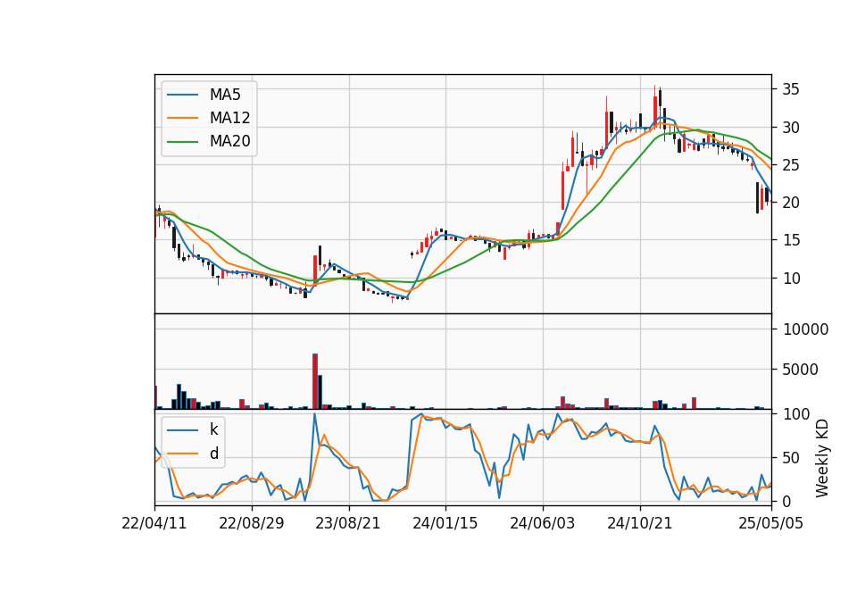The image size is (857, 616).
Task: Click the price axis label 25
Action: pos(791,165)
